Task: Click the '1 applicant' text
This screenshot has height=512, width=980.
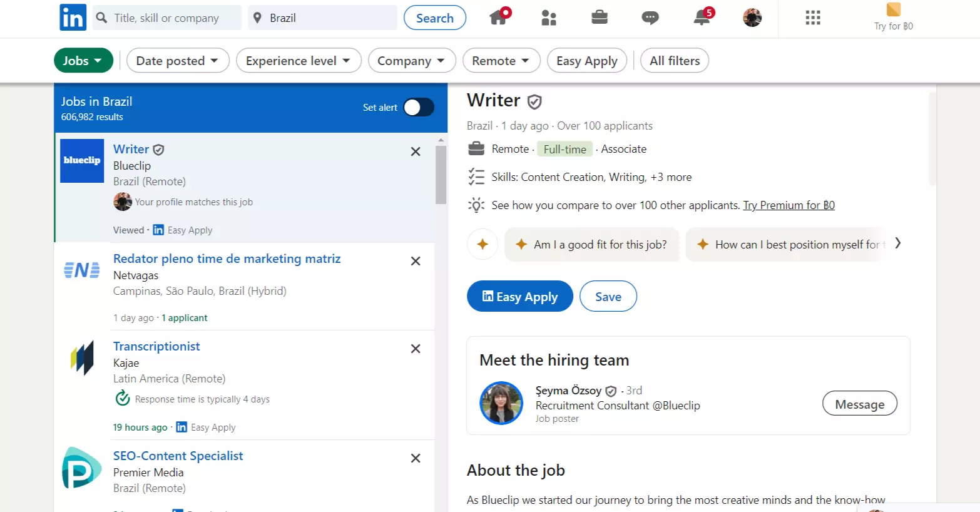Action: point(185,318)
